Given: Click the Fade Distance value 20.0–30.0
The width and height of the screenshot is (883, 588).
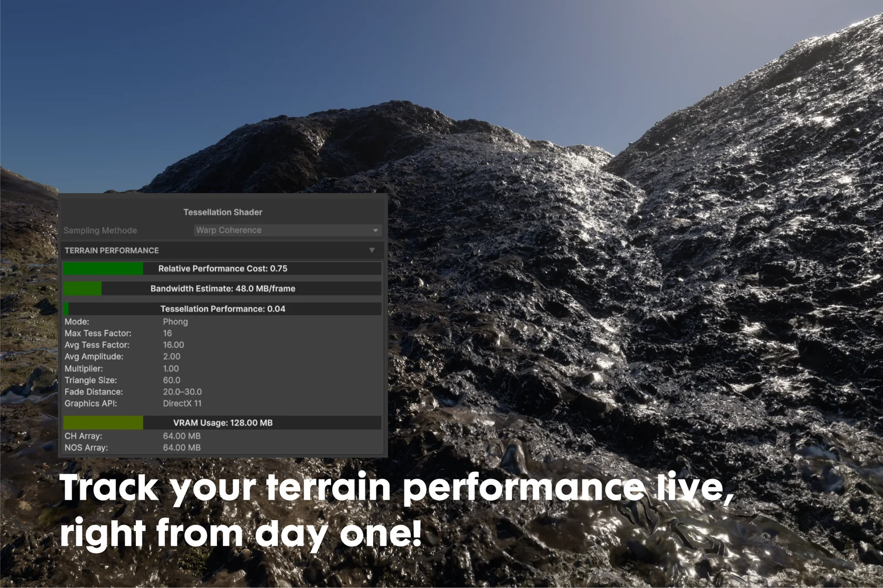Looking at the screenshot, I should tap(182, 392).
